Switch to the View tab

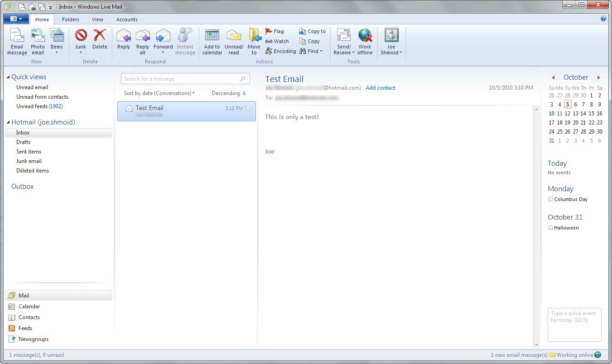(97, 19)
